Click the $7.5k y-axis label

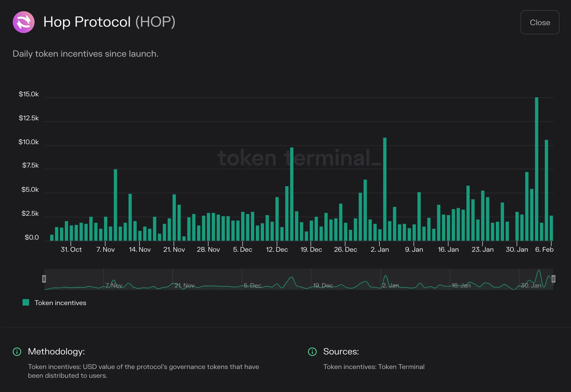click(x=31, y=165)
